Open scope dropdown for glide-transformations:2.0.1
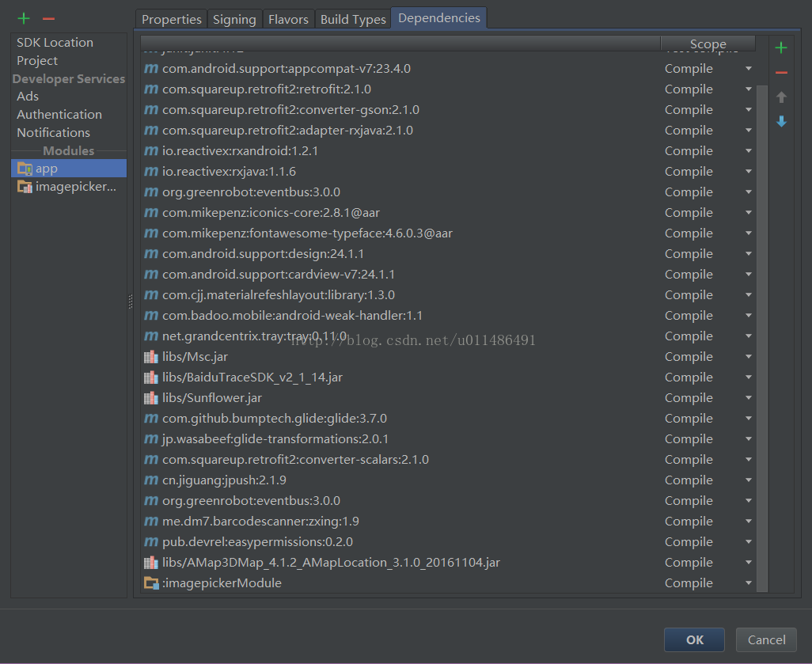The width and height of the screenshot is (812, 664). coord(749,438)
